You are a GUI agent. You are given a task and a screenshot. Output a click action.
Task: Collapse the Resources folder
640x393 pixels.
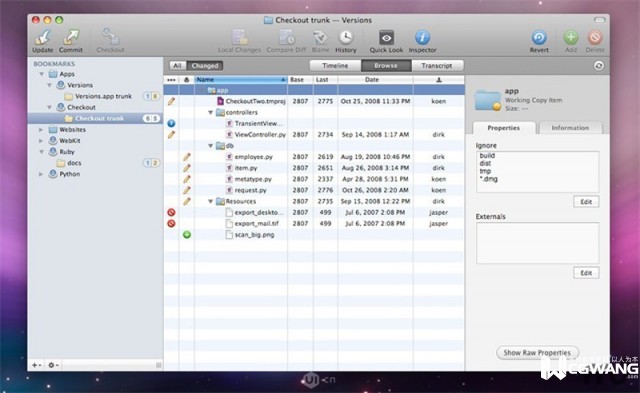[x=211, y=201]
